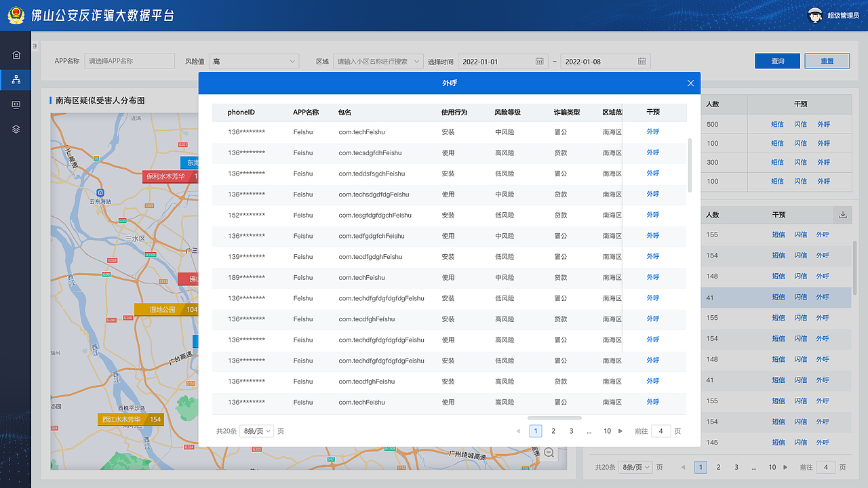This screenshot has height=488, width=868.
Task: Click 外呼 for com.tecsdgfdhFeishu row
Action: tap(653, 152)
